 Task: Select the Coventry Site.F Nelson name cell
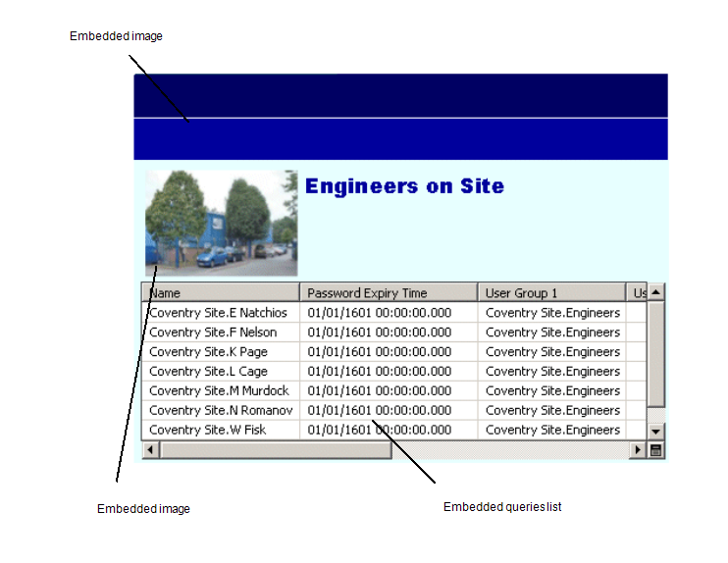pos(221,332)
